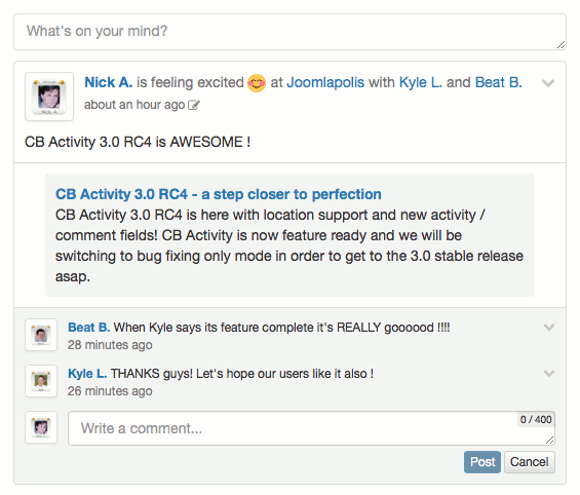Click Kyle L.'s comment avatar

tap(41, 381)
